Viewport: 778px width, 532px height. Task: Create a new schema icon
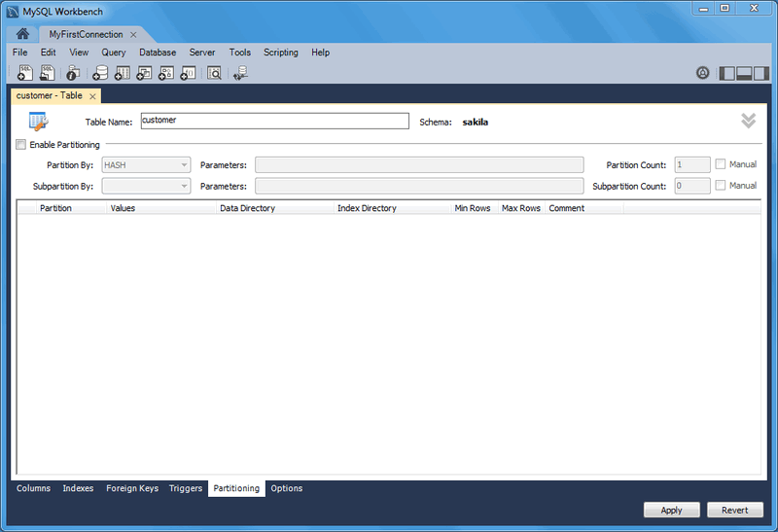pyautogui.click(x=100, y=73)
